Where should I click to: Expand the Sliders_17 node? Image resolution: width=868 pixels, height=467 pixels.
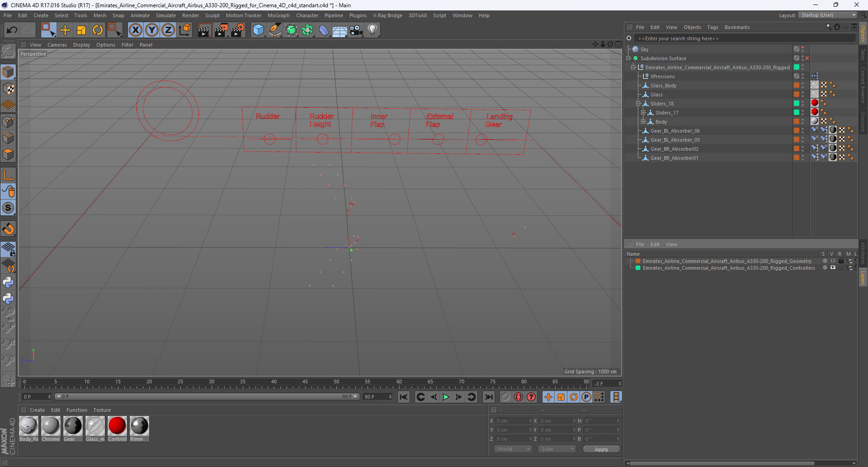click(x=643, y=113)
